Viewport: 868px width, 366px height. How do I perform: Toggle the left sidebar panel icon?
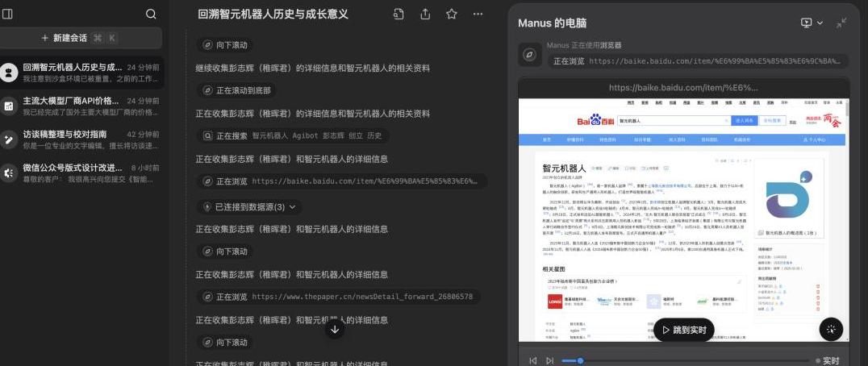pyautogui.click(x=7, y=15)
